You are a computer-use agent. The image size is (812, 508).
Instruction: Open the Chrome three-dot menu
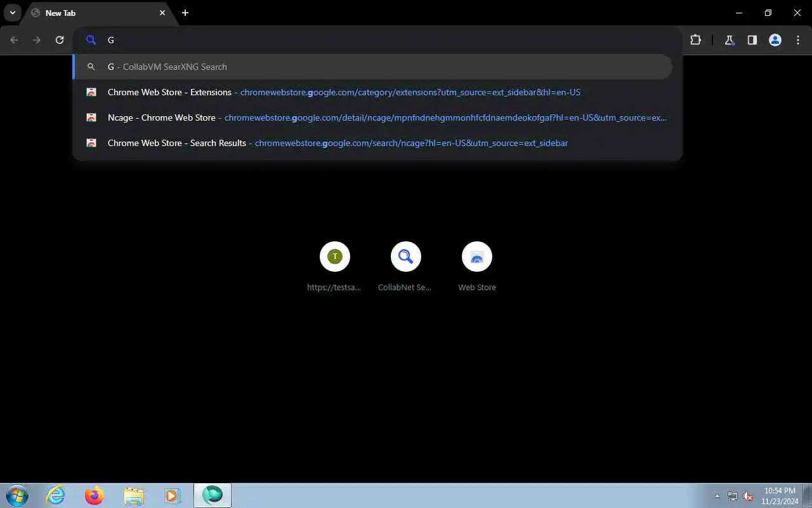(x=798, y=40)
